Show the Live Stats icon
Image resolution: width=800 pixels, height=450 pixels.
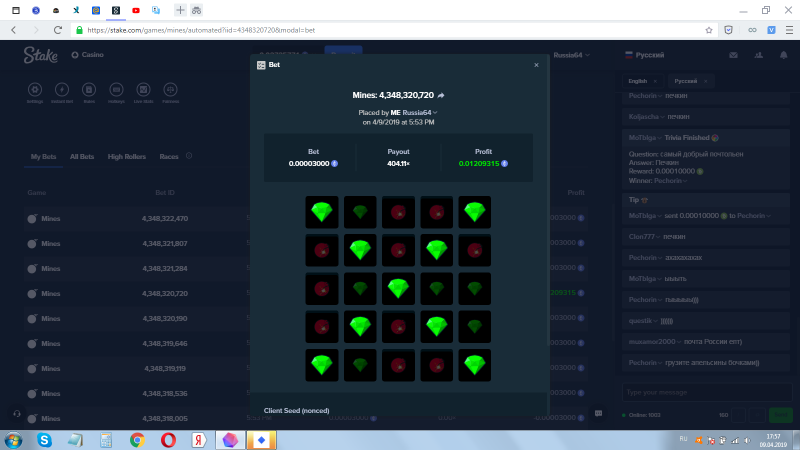click(143, 90)
